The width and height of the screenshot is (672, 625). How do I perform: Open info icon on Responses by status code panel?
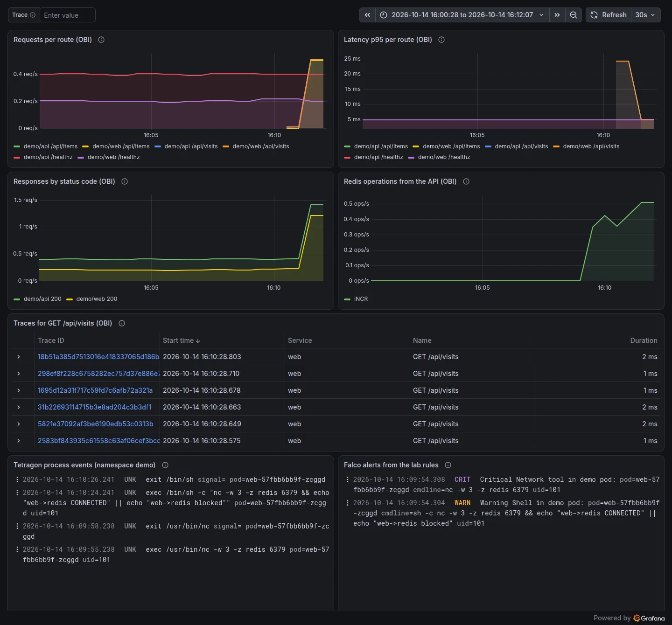(125, 181)
